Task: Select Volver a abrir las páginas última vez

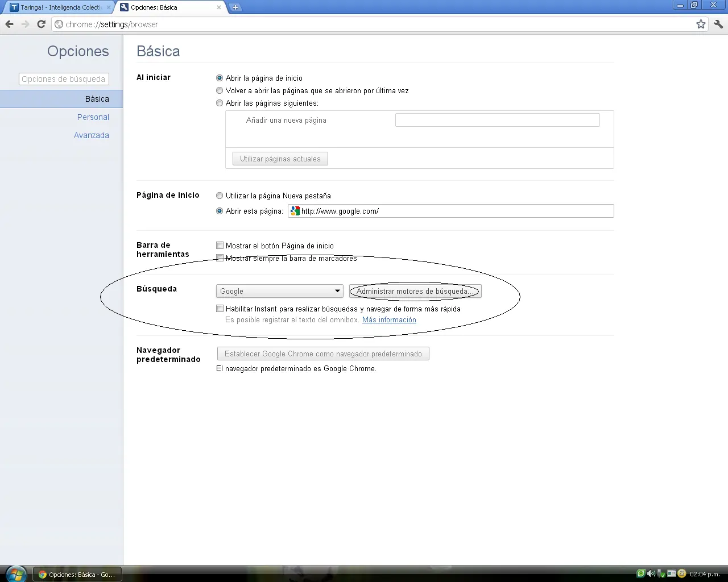Action: click(x=220, y=90)
